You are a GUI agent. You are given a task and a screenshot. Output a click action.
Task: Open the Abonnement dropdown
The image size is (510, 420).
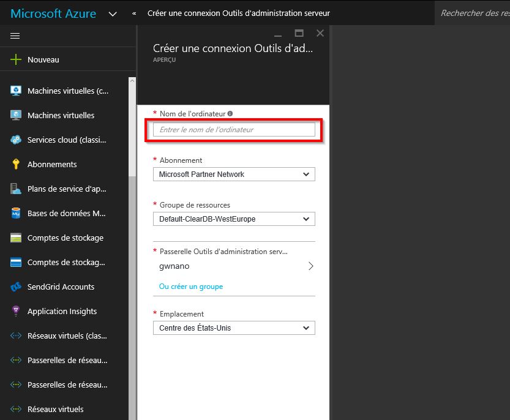234,174
